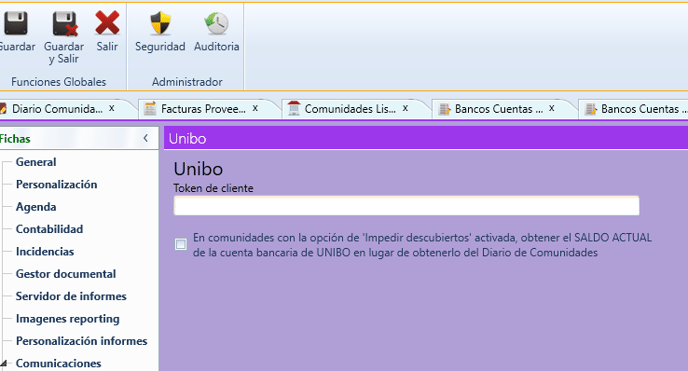The height and width of the screenshot is (371, 688).
Task: Close the Bancos Cuentas ... tab
Action: coord(552,108)
